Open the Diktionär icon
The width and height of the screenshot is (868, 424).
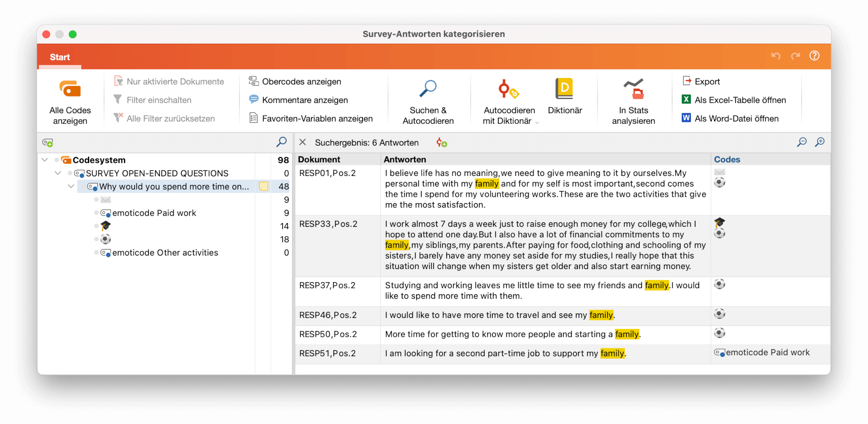pos(564,89)
